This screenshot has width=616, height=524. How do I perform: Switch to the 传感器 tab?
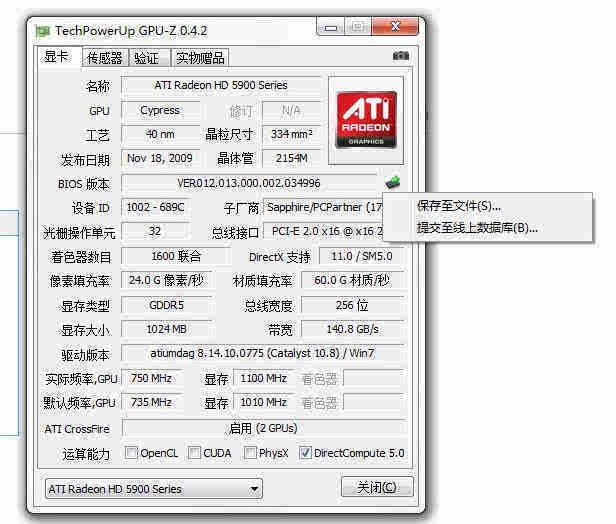pyautogui.click(x=105, y=58)
